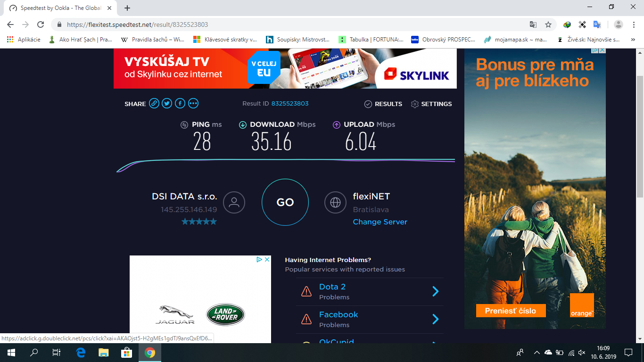Click the download arrow icon next to DOWNLOAD Mbps
Image resolution: width=644 pixels, height=362 pixels.
243,125
